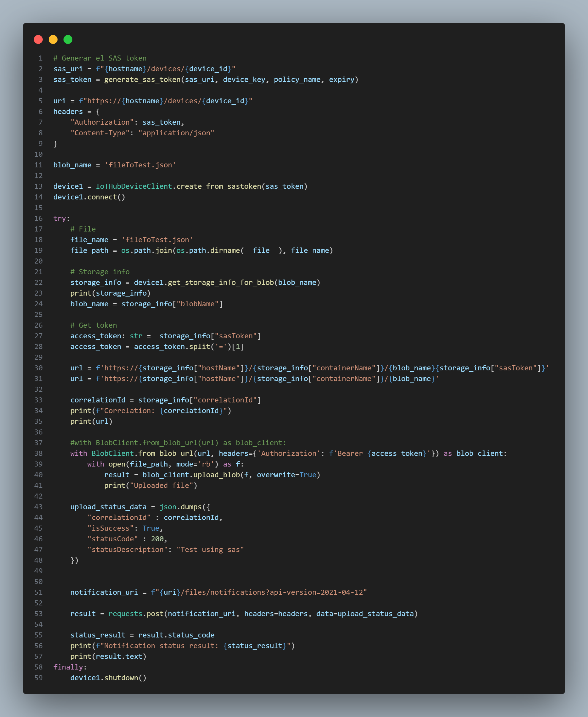Click 'requests.post' call on line 53
Screen dimensions: 588x717
[x=136, y=614]
